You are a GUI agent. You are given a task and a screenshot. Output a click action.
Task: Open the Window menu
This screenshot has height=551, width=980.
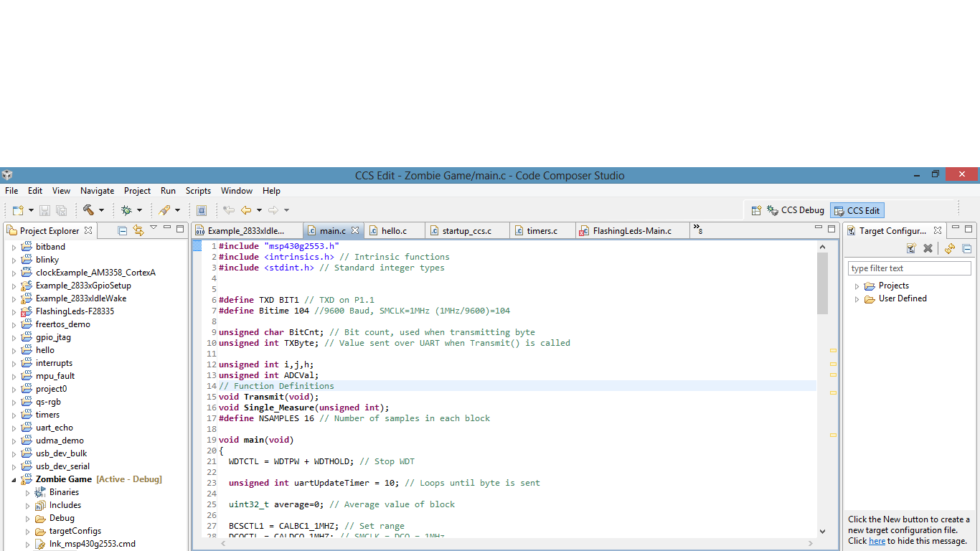(x=237, y=191)
